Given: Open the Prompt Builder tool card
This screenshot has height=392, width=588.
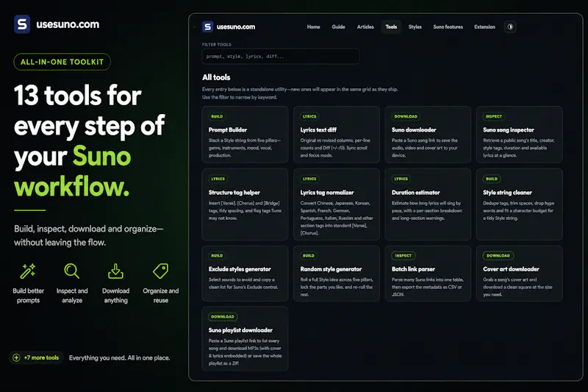Looking at the screenshot, I should pyautogui.click(x=245, y=135).
